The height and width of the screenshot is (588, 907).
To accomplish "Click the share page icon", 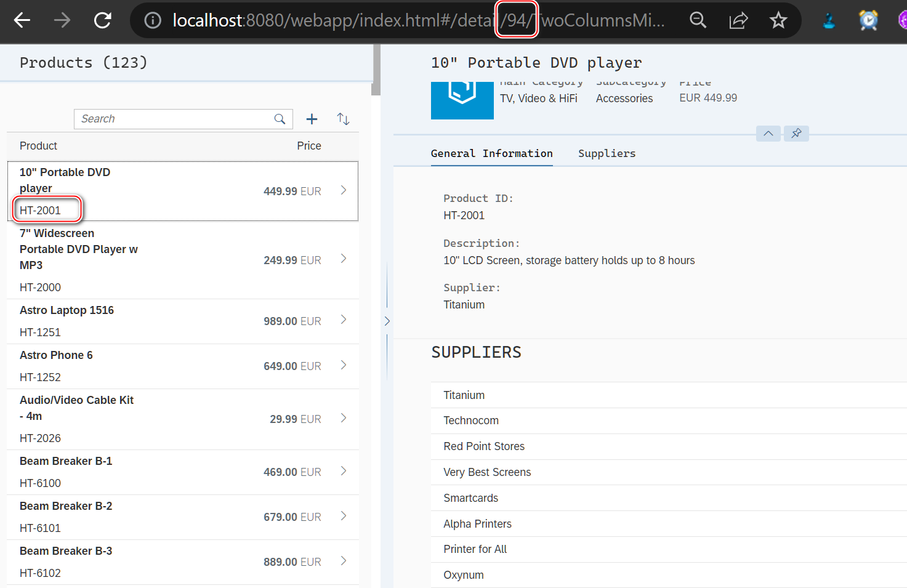I will click(738, 20).
